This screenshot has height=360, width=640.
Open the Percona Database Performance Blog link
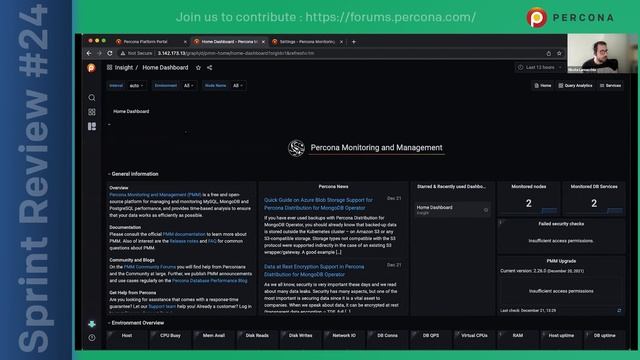click(210, 281)
